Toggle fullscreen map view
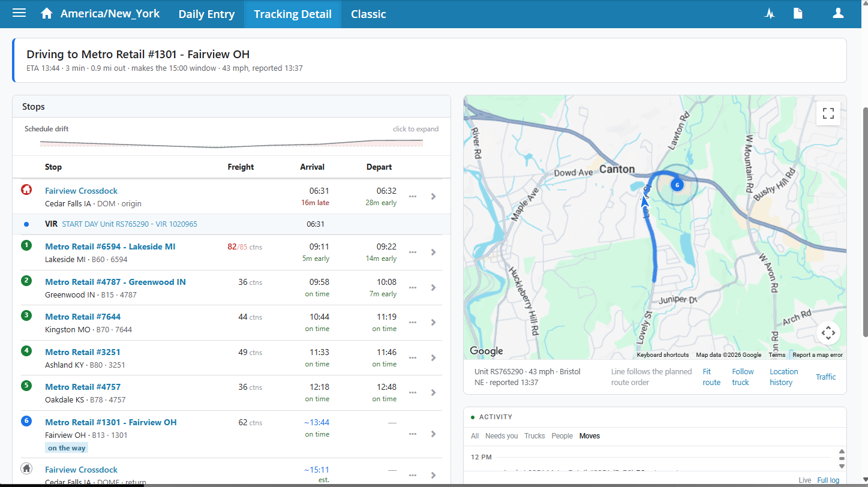The height and width of the screenshot is (487, 868). click(828, 113)
